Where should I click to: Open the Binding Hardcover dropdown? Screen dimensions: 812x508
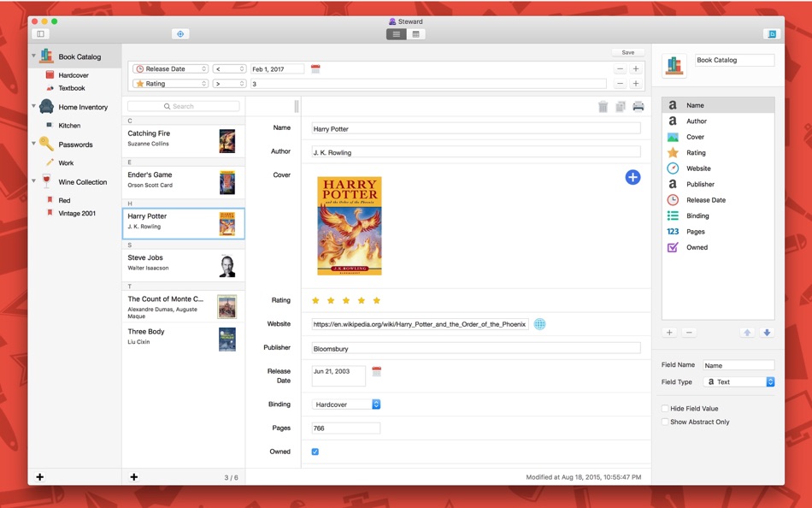point(346,405)
